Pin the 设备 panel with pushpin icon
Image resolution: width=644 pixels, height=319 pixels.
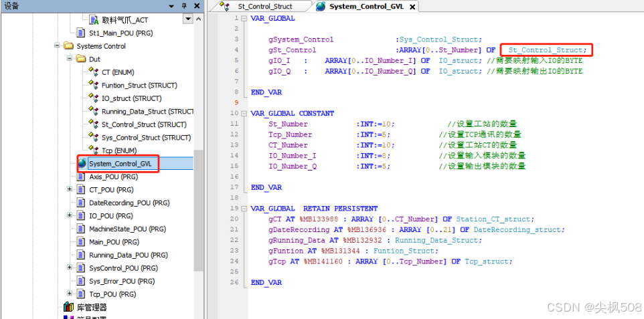184,6
